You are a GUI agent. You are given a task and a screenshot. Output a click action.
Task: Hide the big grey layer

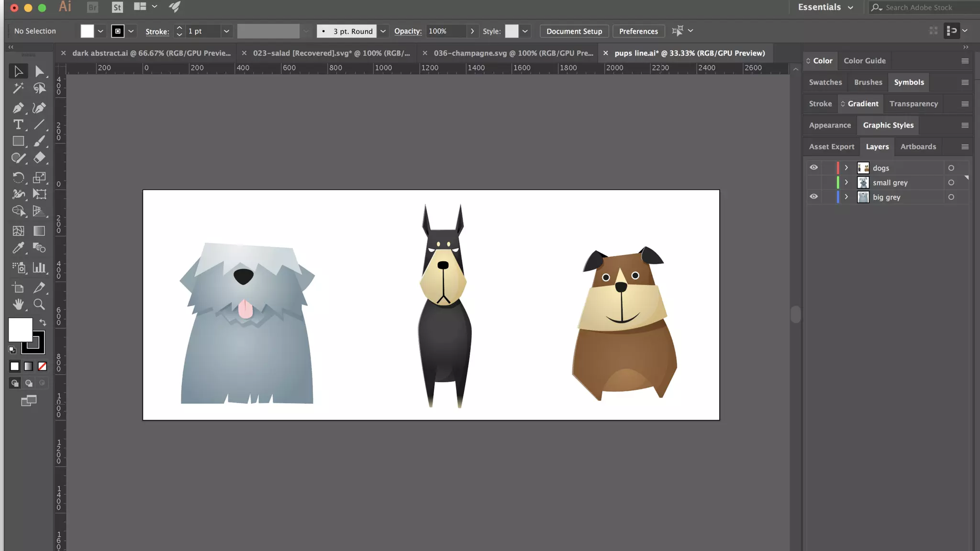[x=813, y=197]
